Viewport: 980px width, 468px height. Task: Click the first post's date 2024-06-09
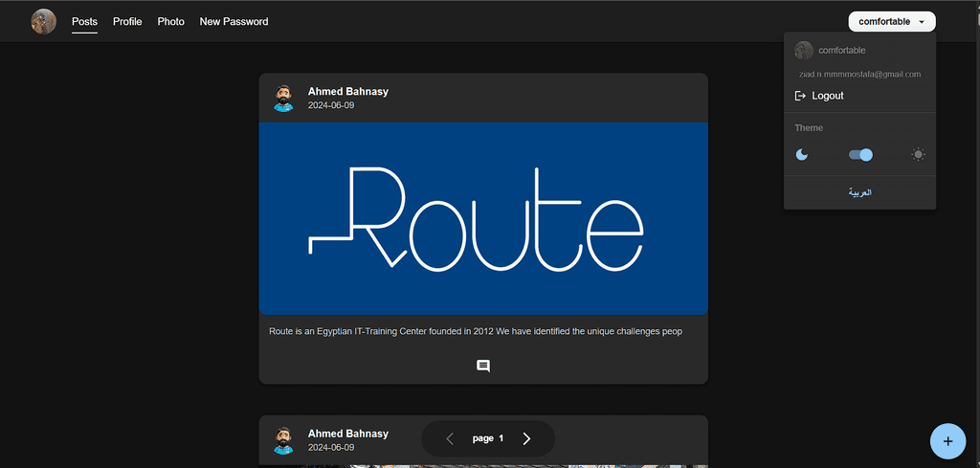click(x=331, y=105)
